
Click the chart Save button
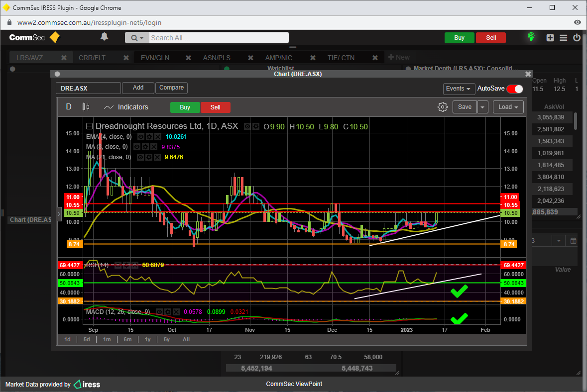click(x=465, y=107)
